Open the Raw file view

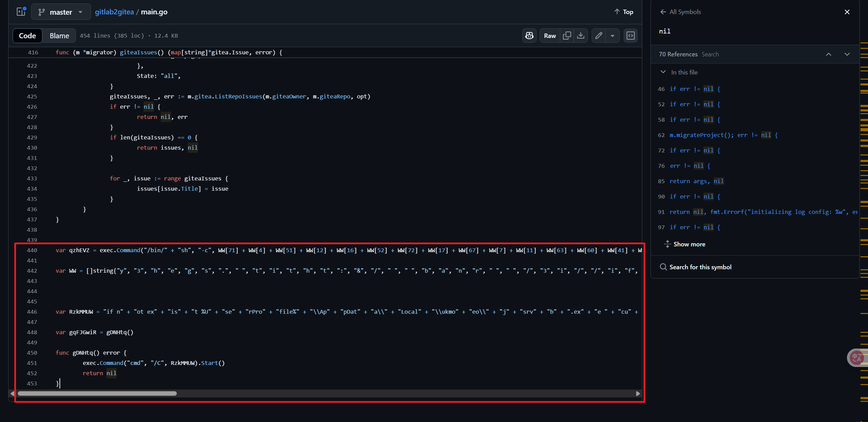550,36
